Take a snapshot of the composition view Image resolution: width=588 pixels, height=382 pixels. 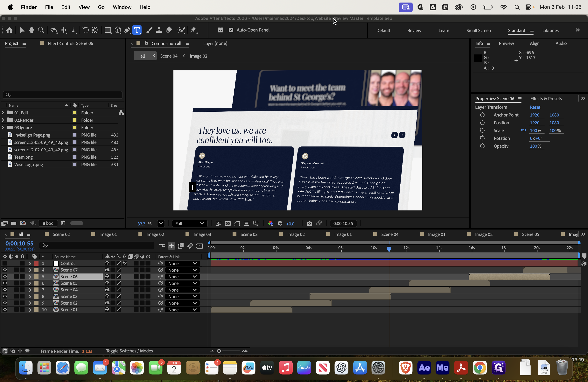(309, 223)
